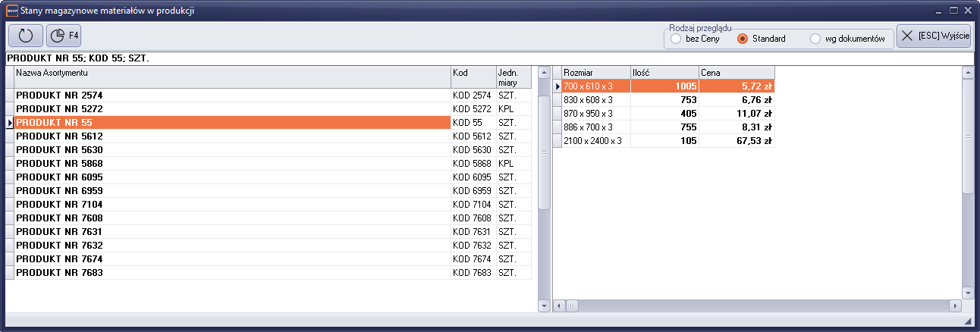Select the 'Standard' radio option
The width and height of the screenshot is (980, 332).
point(743,39)
